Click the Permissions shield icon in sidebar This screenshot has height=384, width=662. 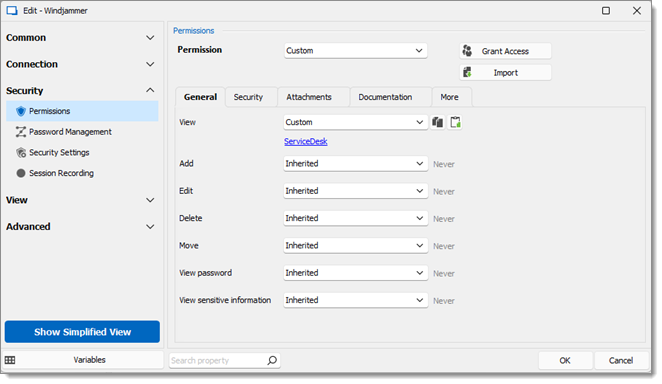tap(21, 111)
